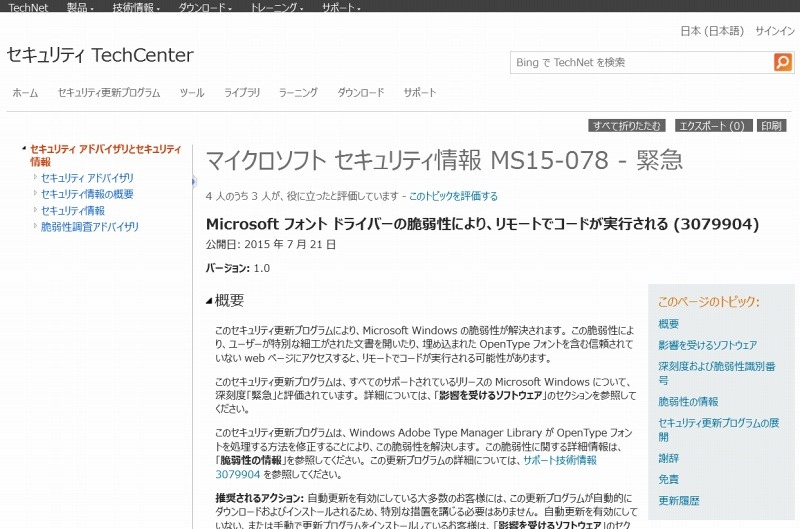This screenshot has height=529, width=800.
Task: Click the エクスポート (0) button
Action: (713, 125)
